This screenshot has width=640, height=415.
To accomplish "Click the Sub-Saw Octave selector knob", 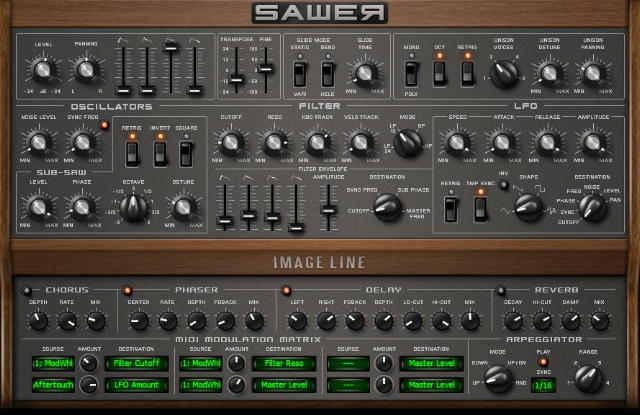I will pyautogui.click(x=133, y=207).
